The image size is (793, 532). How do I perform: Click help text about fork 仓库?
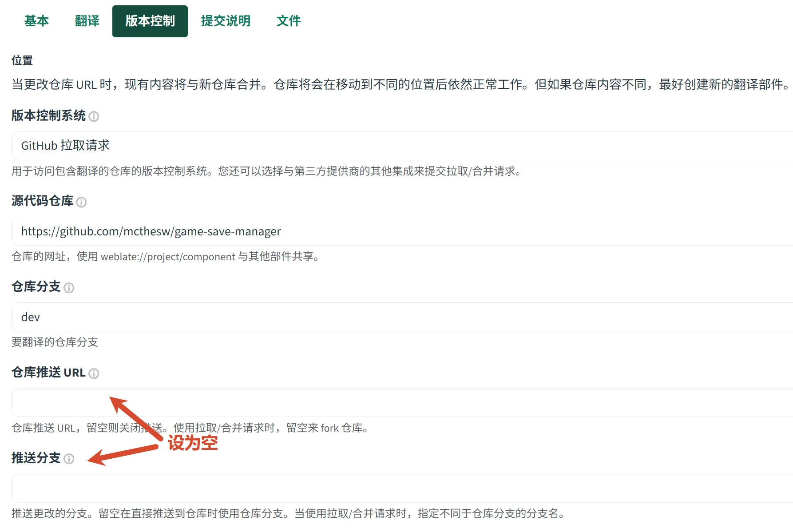click(190, 428)
